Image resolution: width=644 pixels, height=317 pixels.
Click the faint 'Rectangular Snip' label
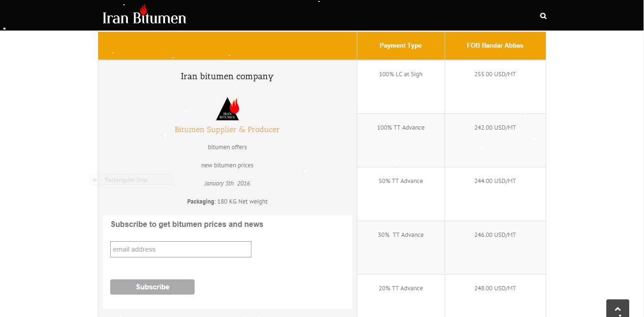coord(126,180)
